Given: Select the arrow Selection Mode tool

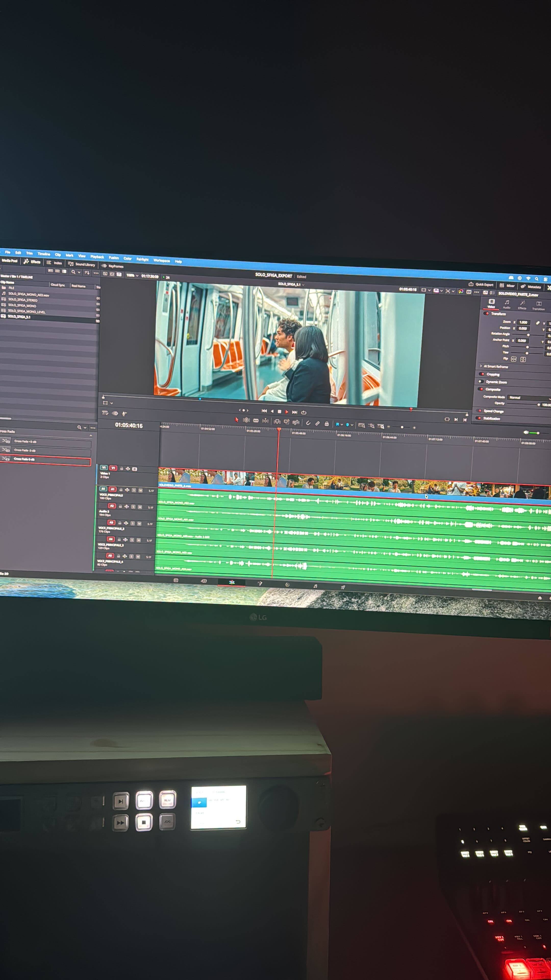Looking at the screenshot, I should pyautogui.click(x=236, y=420).
